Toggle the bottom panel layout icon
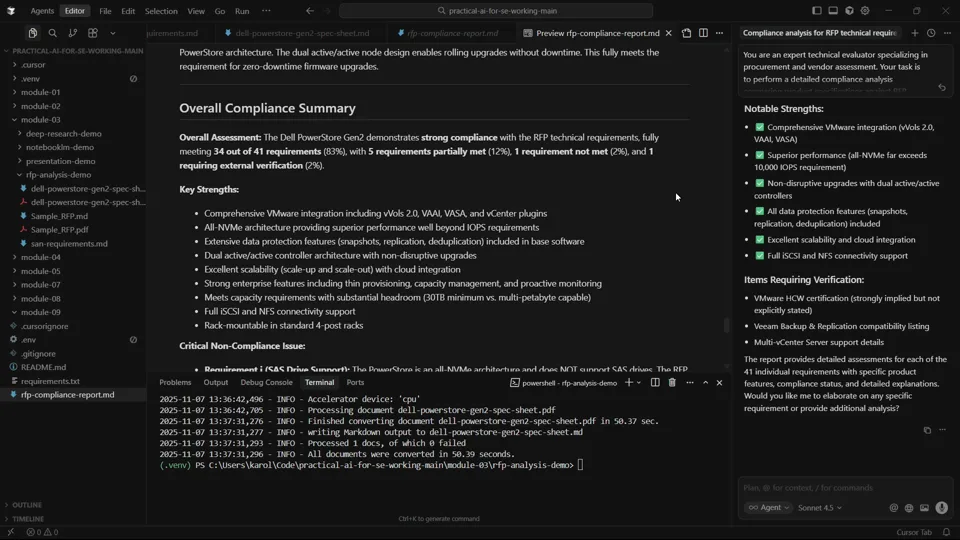Image resolution: width=960 pixels, height=540 pixels. 833,10
